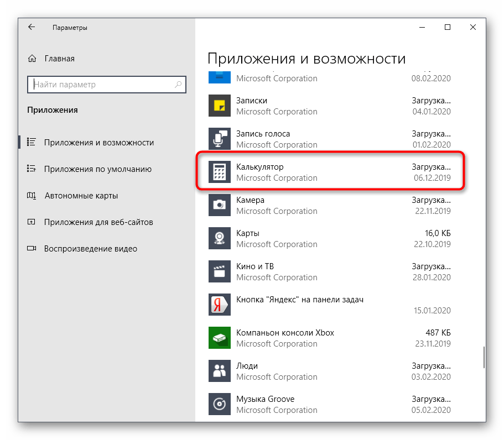Click the Calculator app icon
The height and width of the screenshot is (440, 504).
tap(219, 172)
